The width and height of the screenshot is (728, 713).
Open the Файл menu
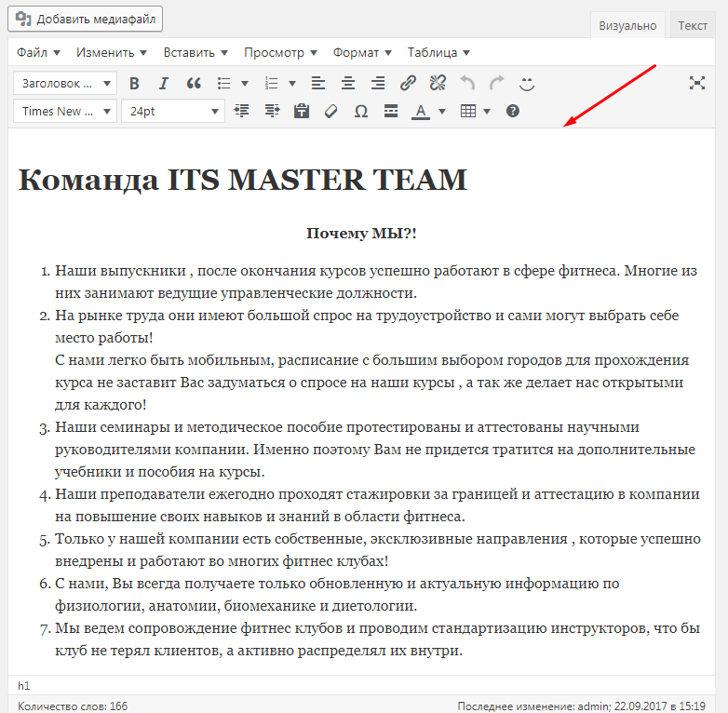coord(38,52)
